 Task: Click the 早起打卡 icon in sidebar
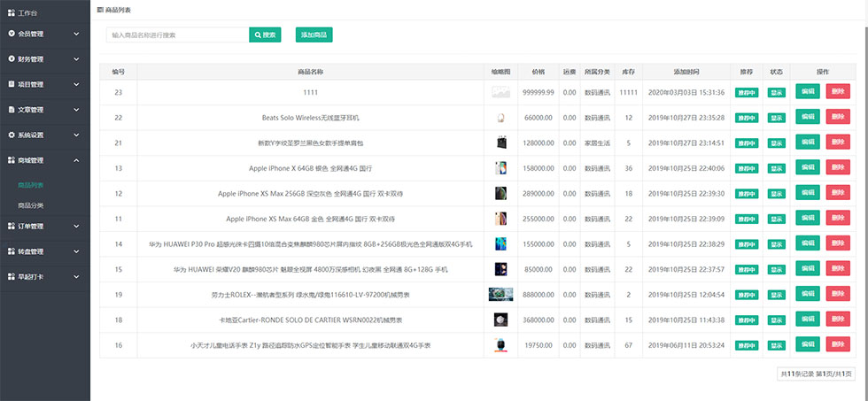click(12, 276)
